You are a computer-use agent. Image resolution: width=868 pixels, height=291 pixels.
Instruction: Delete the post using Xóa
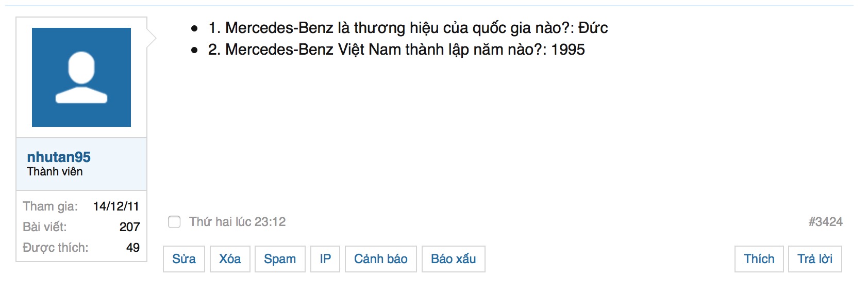[230, 259]
